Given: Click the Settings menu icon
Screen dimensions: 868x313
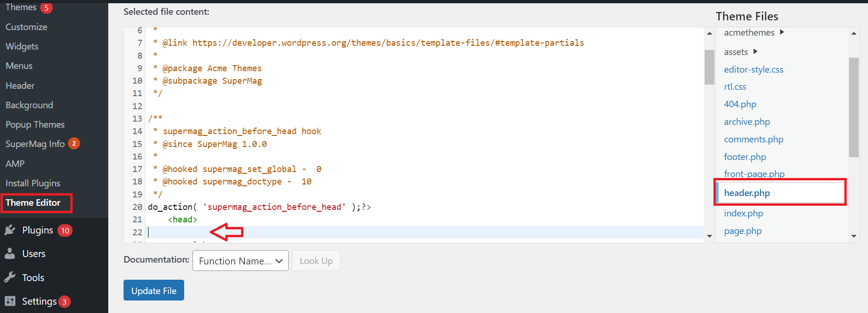Looking at the screenshot, I should click(10, 301).
